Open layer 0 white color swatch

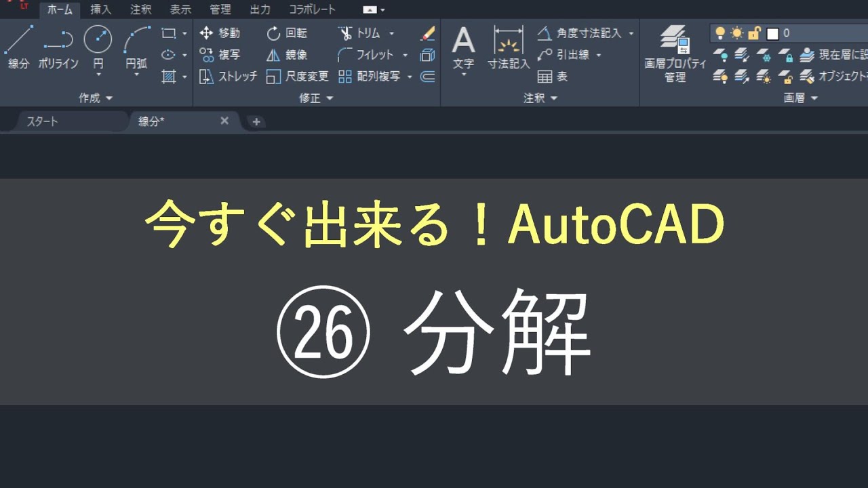pyautogui.click(x=772, y=33)
